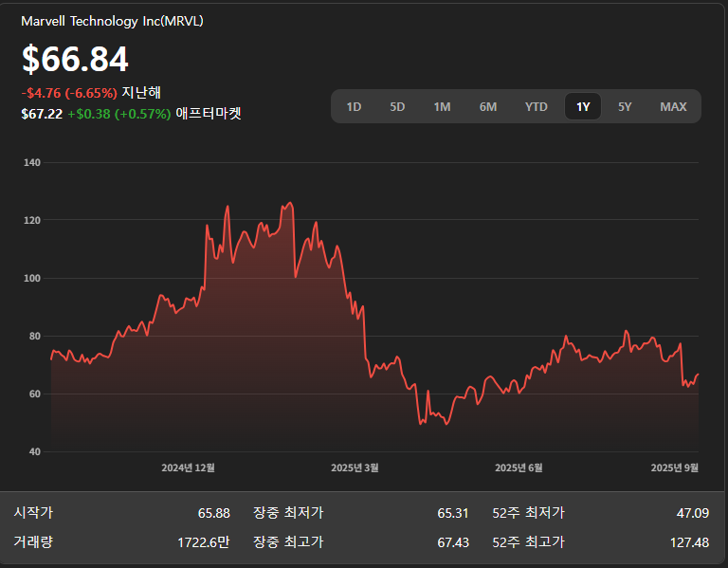Click the 2025년 9월 x-axis label

675,467
